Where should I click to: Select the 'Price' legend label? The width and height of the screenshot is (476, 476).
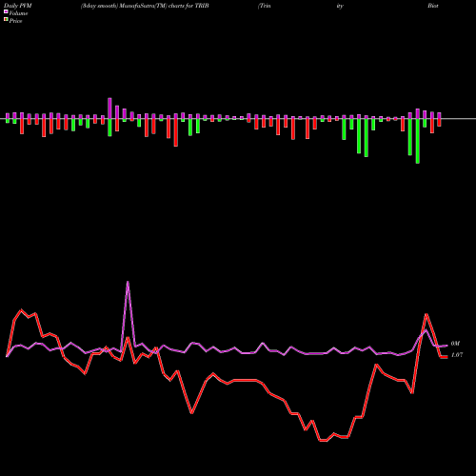coord(15,21)
